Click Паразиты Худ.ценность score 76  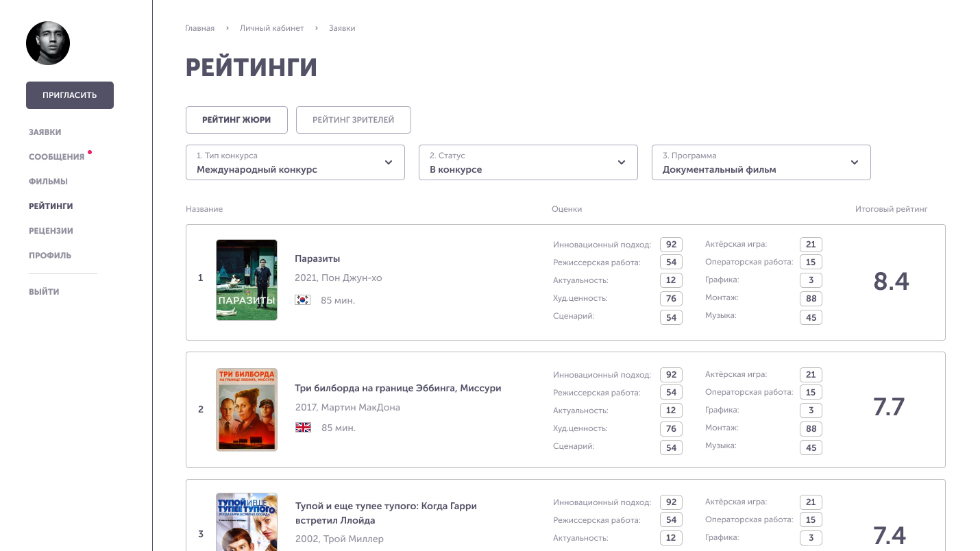(671, 299)
